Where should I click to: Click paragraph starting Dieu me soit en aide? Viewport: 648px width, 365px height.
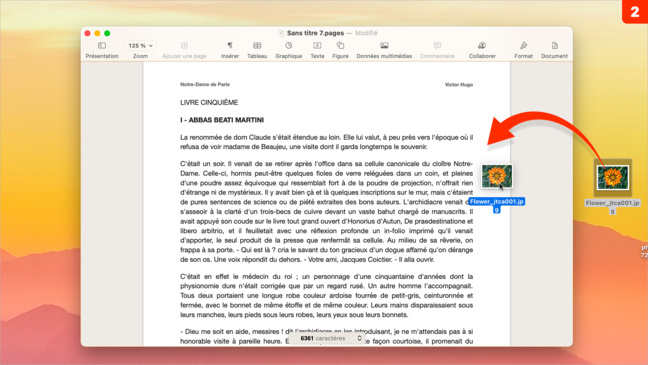[326, 336]
